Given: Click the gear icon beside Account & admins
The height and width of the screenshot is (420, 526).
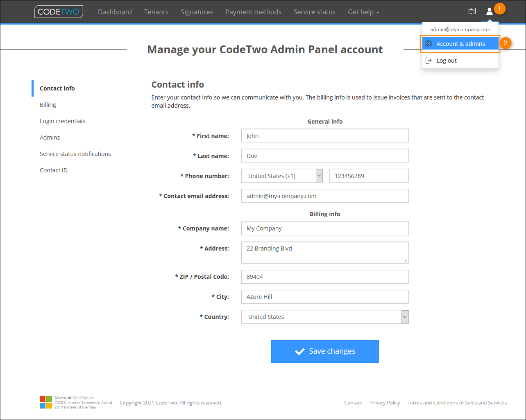Looking at the screenshot, I should click(x=428, y=43).
